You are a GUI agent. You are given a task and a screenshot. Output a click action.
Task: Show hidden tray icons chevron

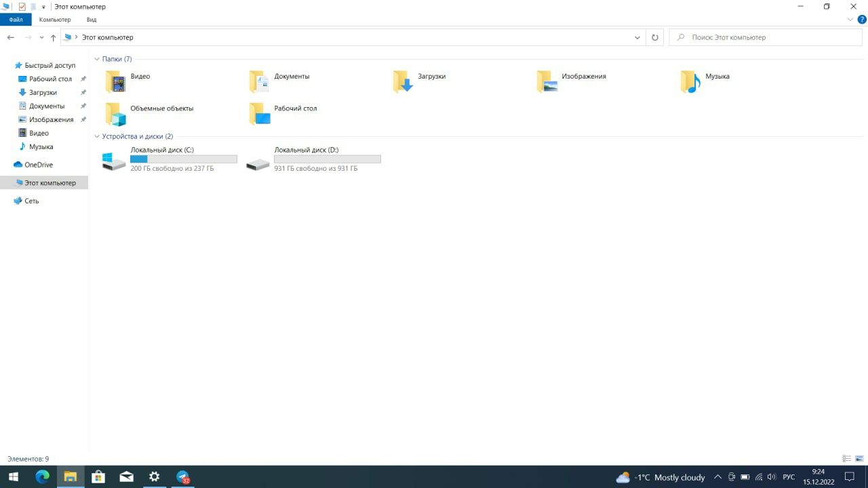point(717,477)
